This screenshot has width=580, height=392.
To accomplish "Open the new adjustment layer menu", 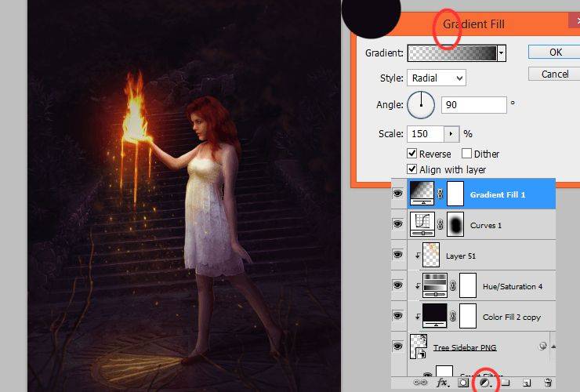I will coord(485,383).
